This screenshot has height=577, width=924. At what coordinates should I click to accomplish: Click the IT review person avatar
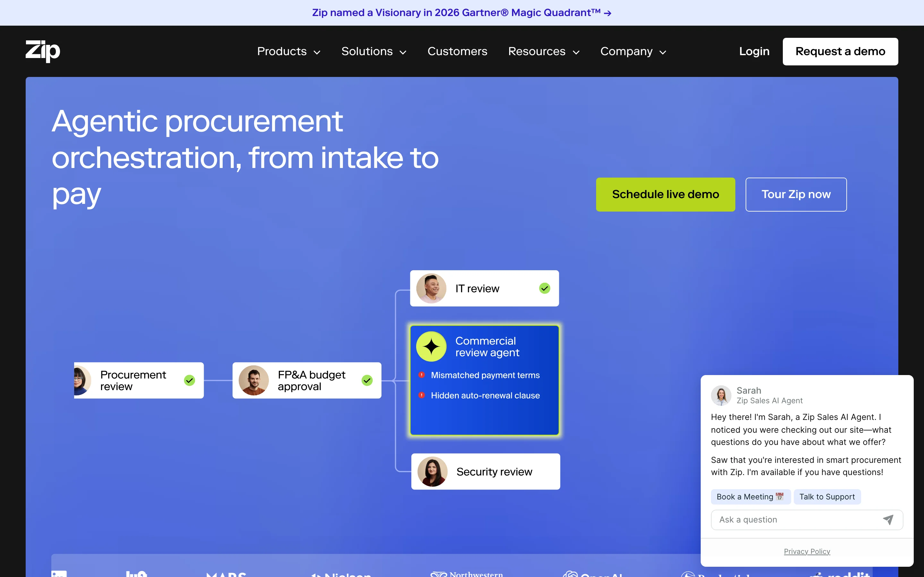(432, 288)
